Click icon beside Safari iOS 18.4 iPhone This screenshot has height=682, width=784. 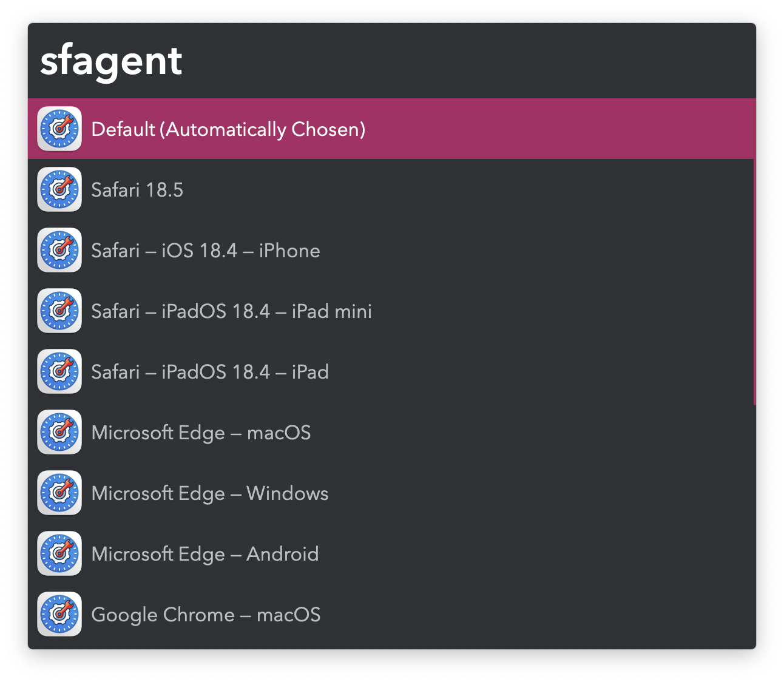pos(59,250)
